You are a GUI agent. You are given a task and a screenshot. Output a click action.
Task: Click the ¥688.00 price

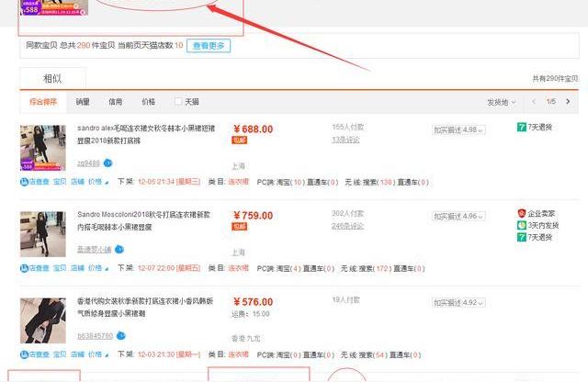pyautogui.click(x=254, y=129)
